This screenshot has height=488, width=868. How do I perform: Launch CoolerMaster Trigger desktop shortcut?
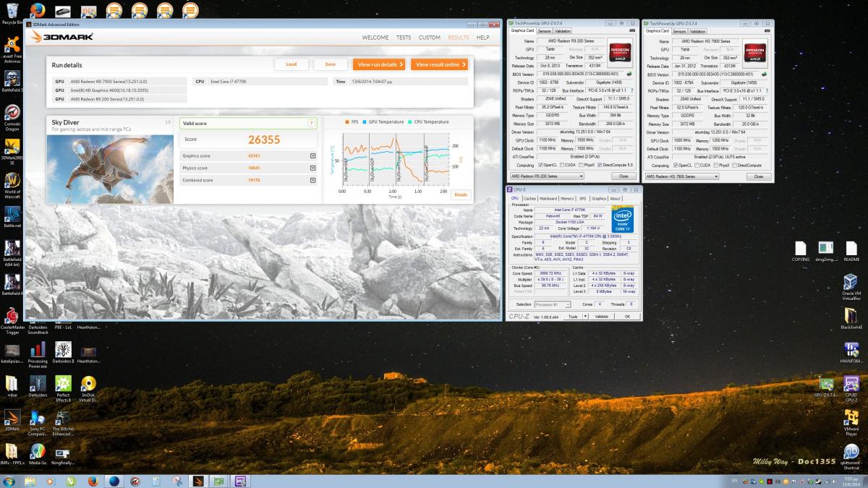(x=12, y=319)
